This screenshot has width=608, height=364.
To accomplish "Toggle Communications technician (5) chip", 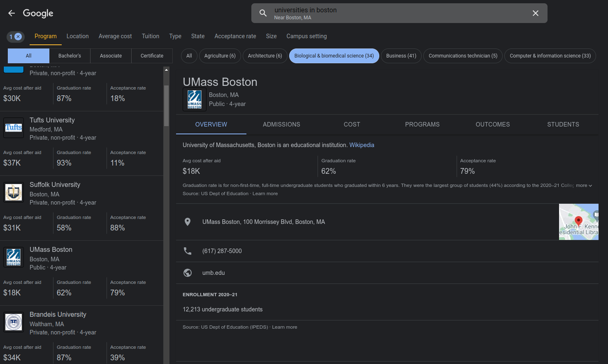I will pyautogui.click(x=463, y=56).
